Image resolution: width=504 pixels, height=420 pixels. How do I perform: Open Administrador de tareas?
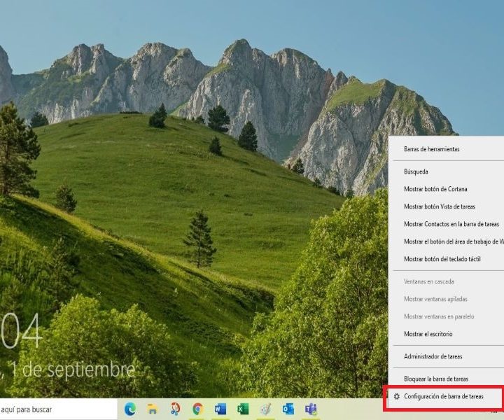click(446, 356)
